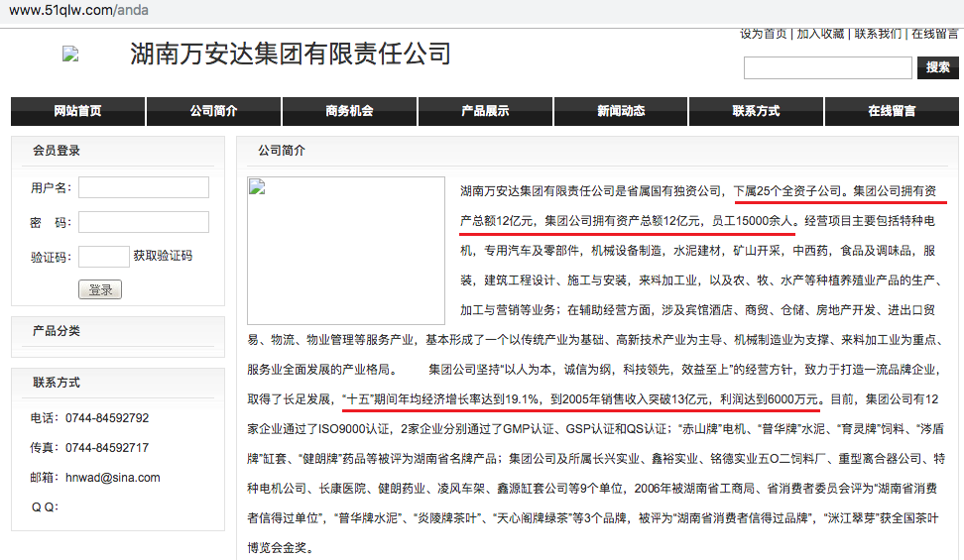964x560 pixels.
Task: Click 在线留言 link in top corner
Action: point(936,34)
